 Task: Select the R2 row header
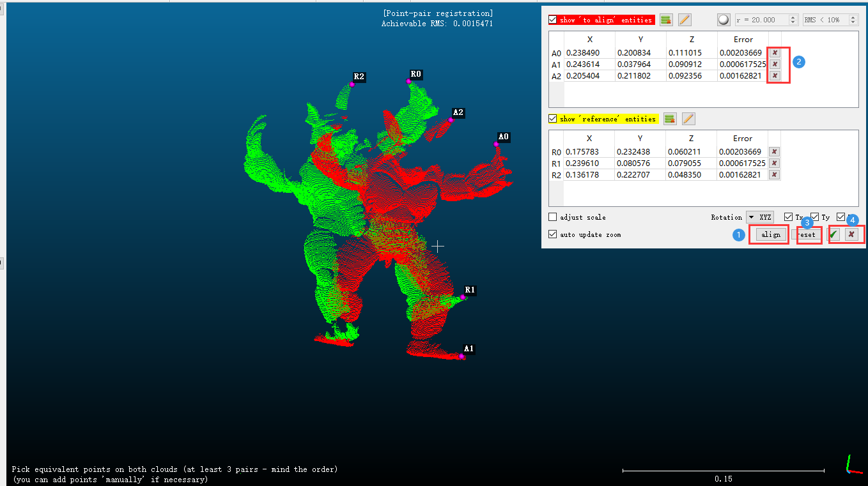point(556,175)
